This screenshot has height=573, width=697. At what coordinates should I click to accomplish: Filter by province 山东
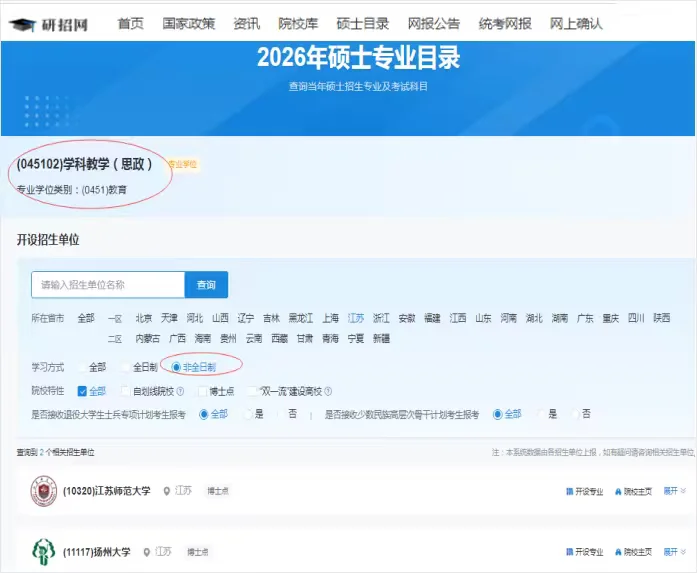pos(483,318)
